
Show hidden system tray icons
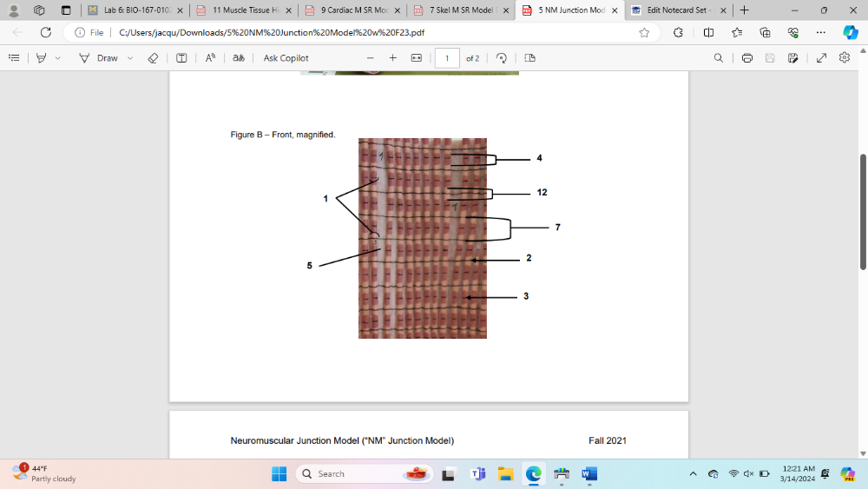coord(693,474)
